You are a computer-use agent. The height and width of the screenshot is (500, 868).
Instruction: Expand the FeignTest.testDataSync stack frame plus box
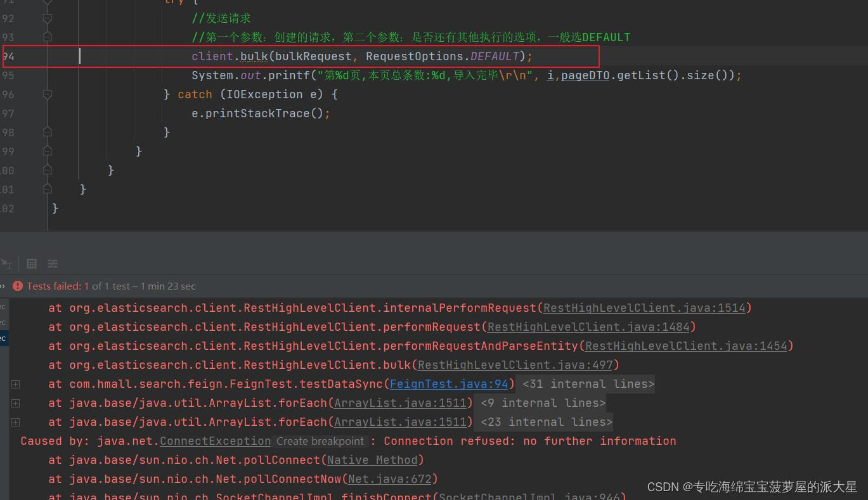click(x=16, y=384)
